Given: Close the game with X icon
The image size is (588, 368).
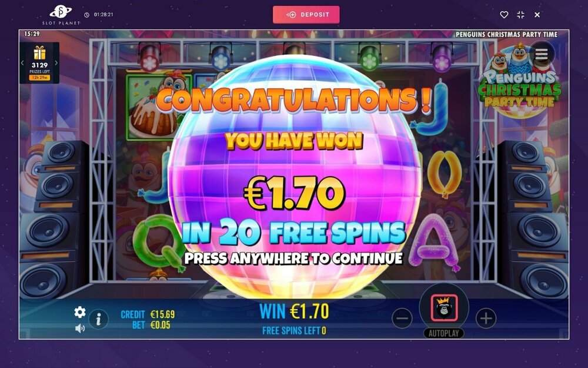Looking at the screenshot, I should [x=537, y=15].
